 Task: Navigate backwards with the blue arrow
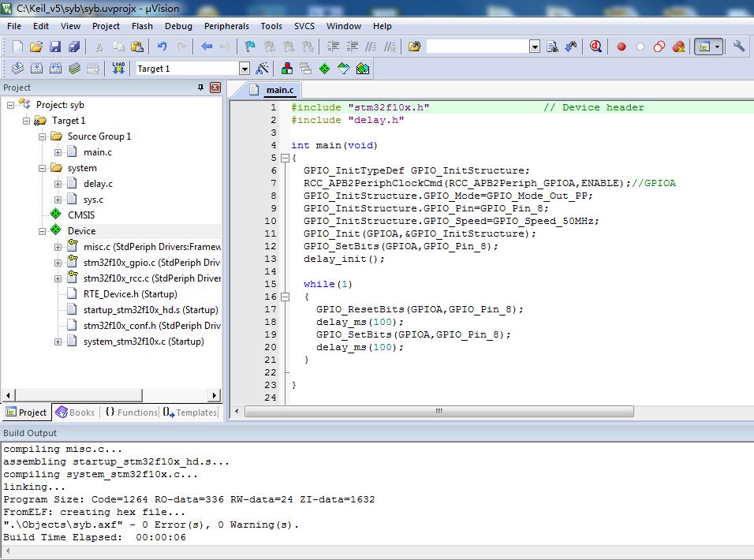point(207,47)
